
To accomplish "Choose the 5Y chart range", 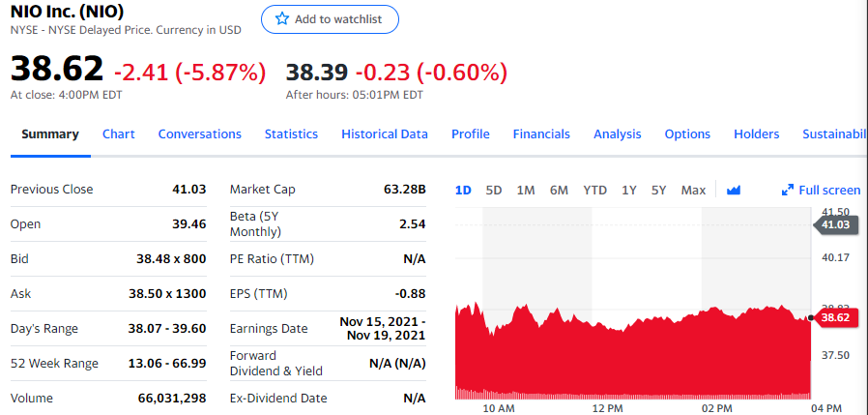I will click(x=658, y=190).
